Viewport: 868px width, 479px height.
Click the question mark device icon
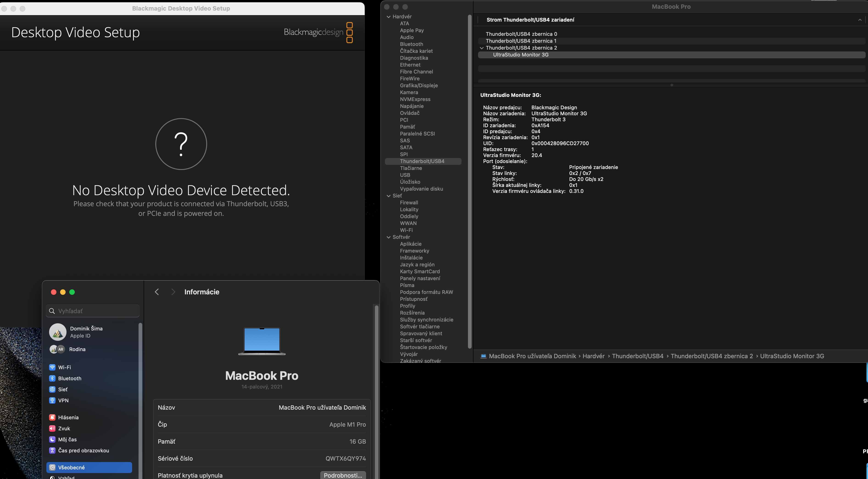tap(181, 144)
